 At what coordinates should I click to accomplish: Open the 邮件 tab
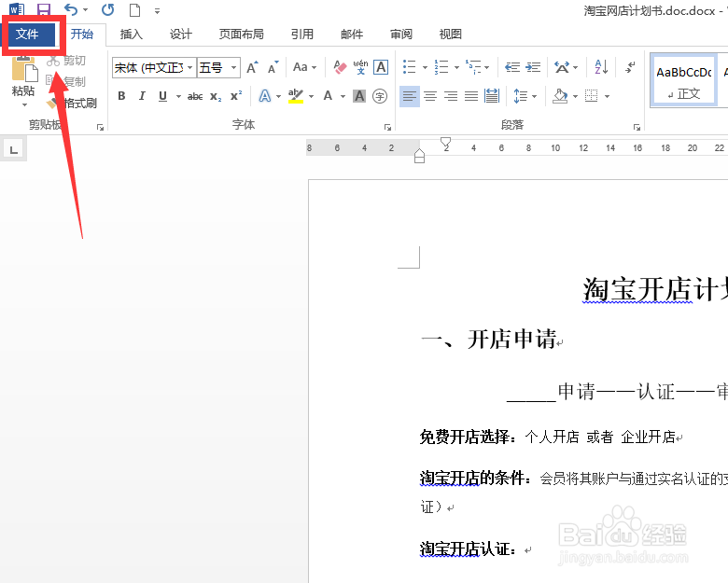tap(352, 35)
